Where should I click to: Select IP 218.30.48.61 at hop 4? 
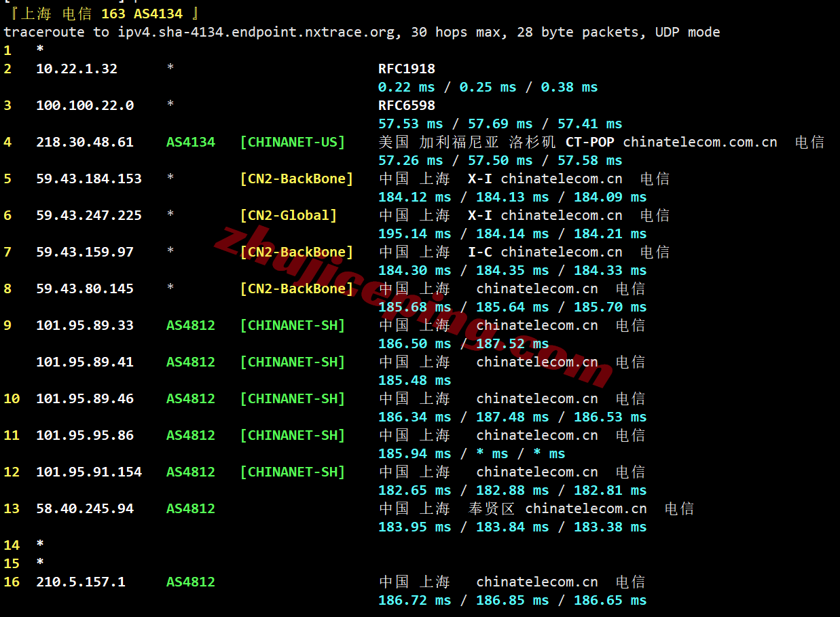[x=85, y=142]
